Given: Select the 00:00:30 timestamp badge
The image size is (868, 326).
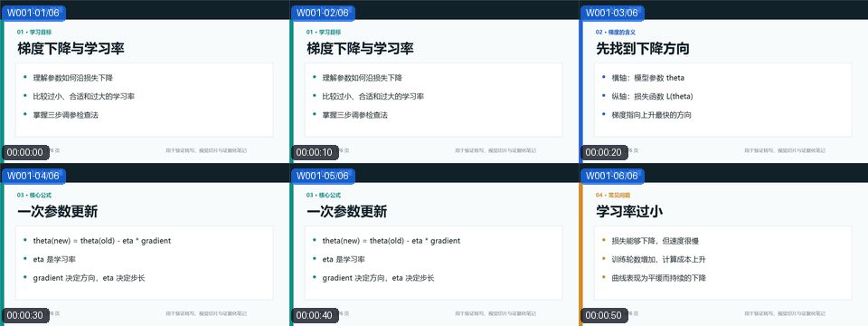Looking at the screenshot, I should (25, 315).
